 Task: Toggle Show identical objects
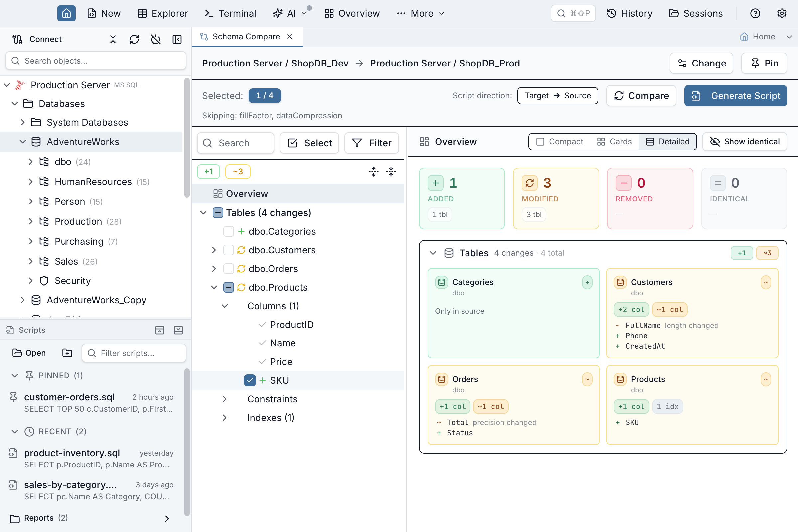pyautogui.click(x=744, y=142)
